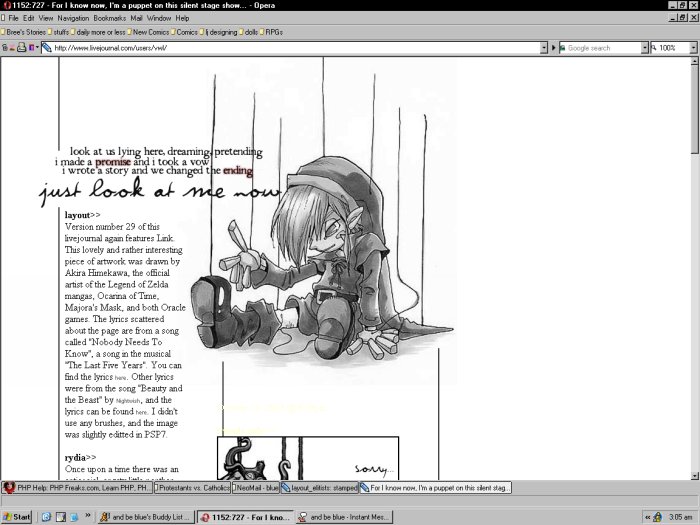
Task: Open the Window menu
Action: 159,18
